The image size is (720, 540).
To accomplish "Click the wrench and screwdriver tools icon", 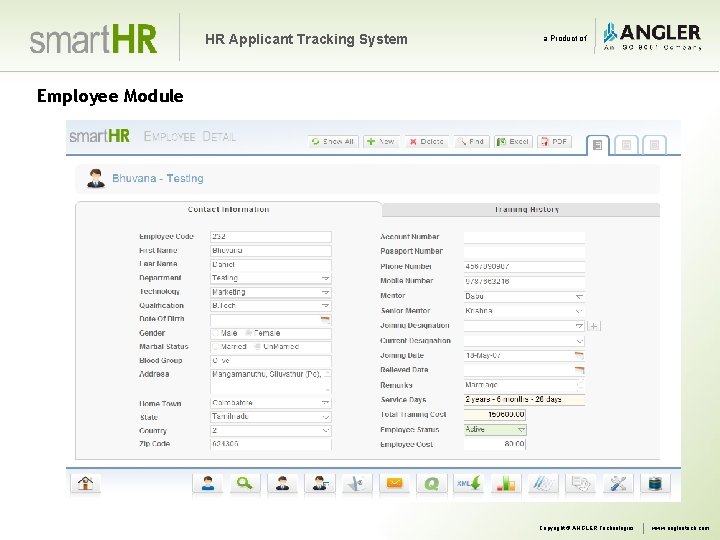I will tap(618, 484).
